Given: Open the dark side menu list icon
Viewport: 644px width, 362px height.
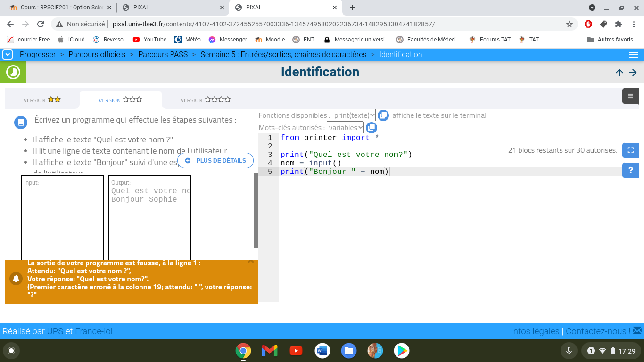Looking at the screenshot, I should coord(630,96).
